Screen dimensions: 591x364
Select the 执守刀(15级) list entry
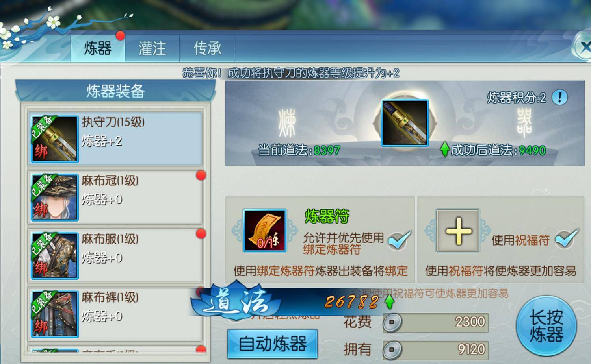115,139
